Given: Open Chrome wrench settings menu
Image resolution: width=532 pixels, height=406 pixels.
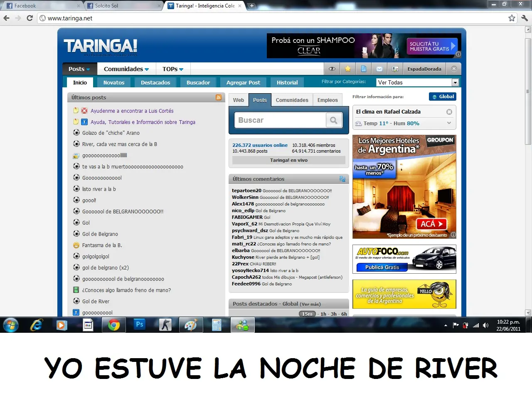Looking at the screenshot, I should pos(525,18).
